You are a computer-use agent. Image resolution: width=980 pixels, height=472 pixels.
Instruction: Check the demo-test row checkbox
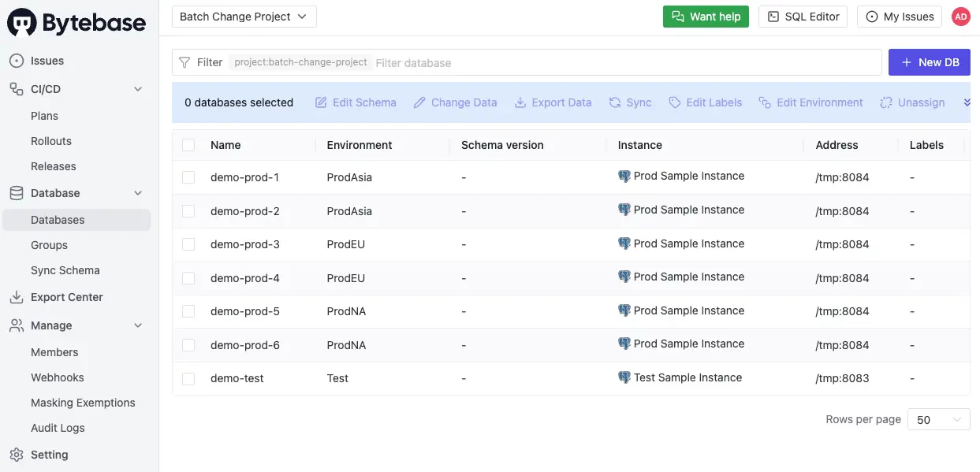188,378
